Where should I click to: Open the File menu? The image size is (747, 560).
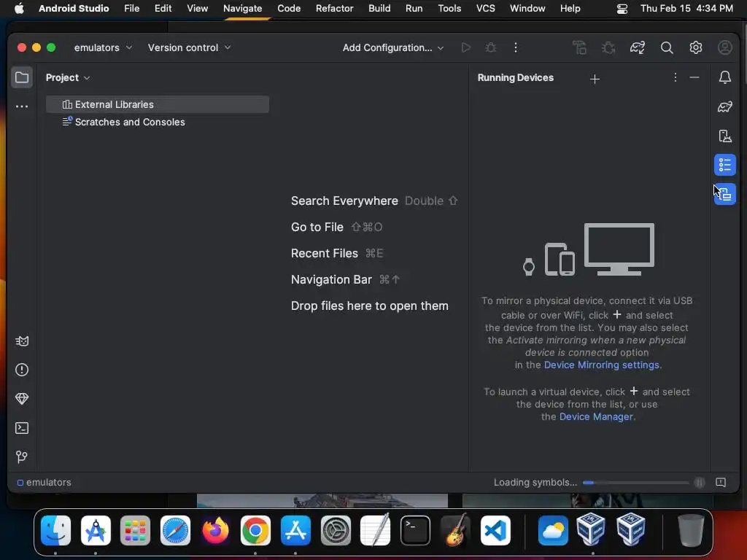pyautogui.click(x=131, y=8)
